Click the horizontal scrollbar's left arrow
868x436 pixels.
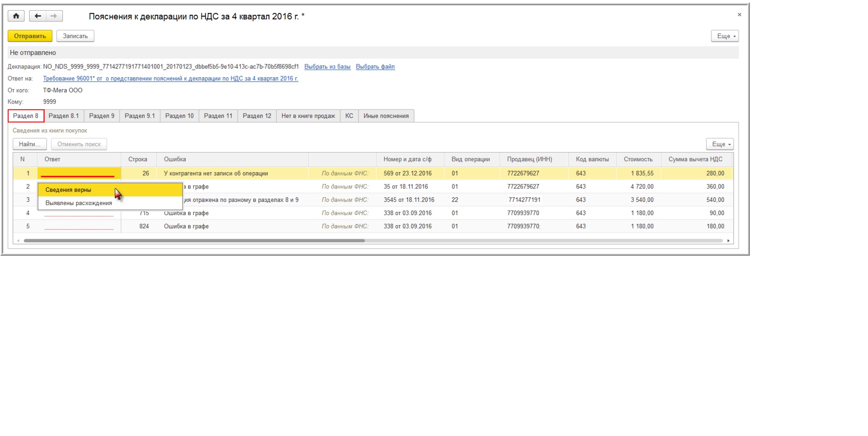[x=18, y=241]
